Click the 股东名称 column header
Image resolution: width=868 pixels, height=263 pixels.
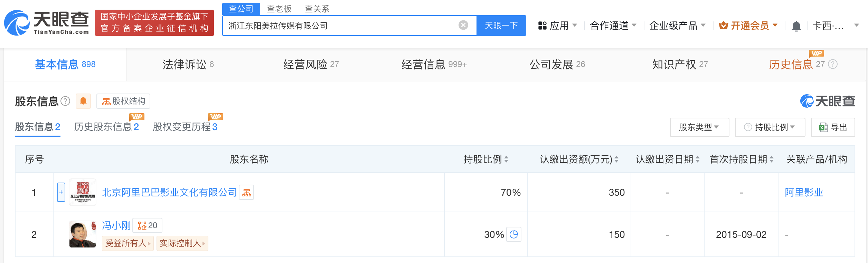pos(249,159)
